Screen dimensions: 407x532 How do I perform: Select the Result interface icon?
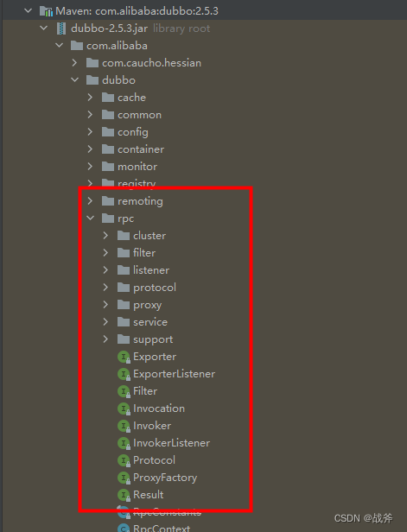(x=124, y=495)
